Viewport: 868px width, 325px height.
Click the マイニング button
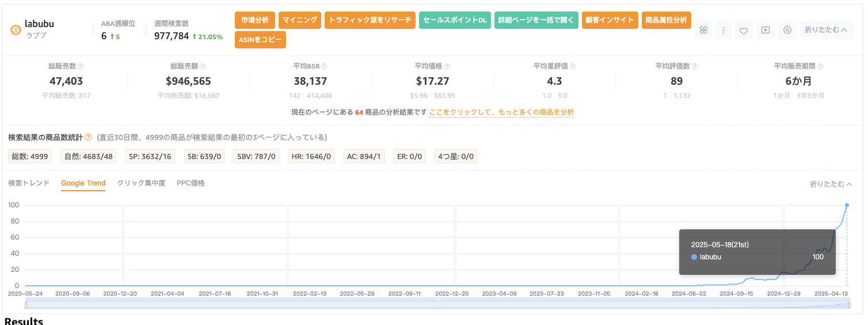[x=300, y=20]
